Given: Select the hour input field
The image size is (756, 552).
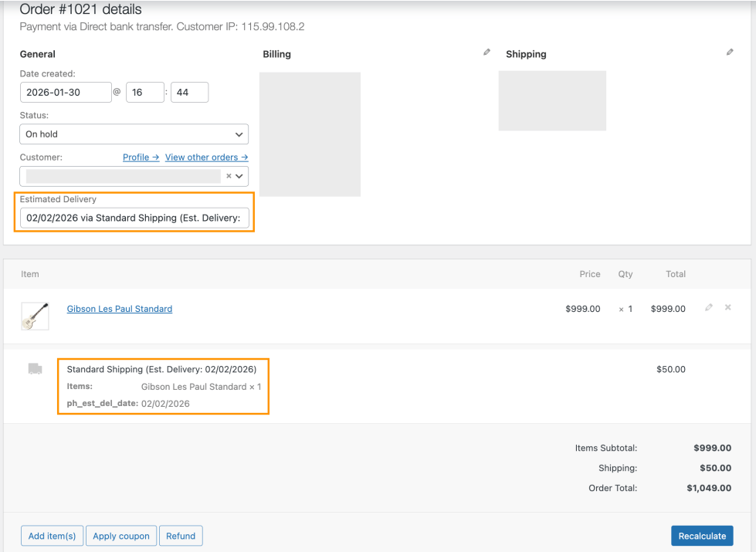Looking at the screenshot, I should [144, 92].
